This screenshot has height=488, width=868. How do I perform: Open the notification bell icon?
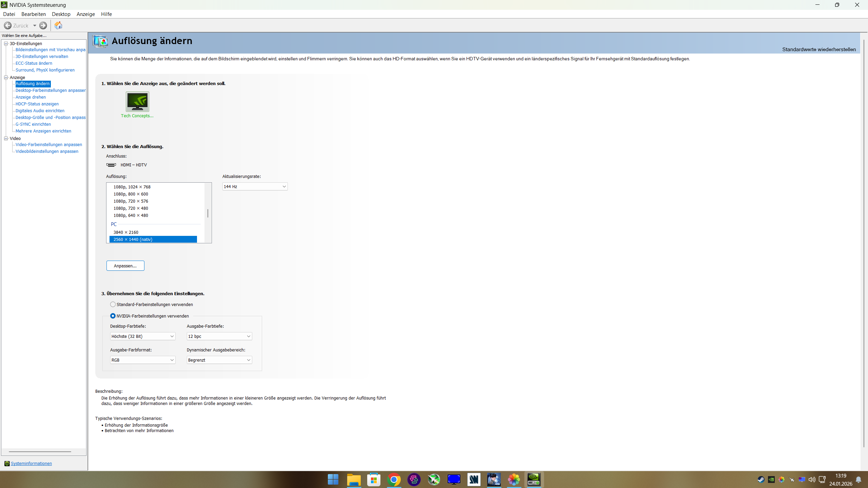pos(859,480)
